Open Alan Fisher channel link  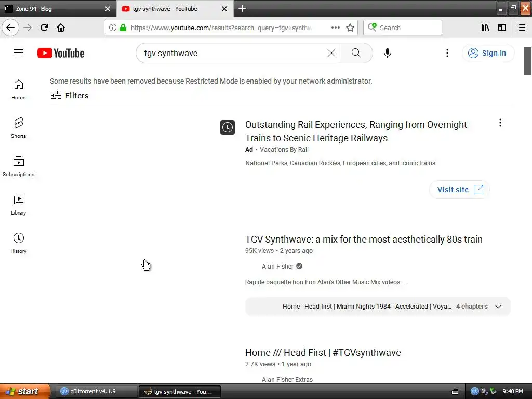(277, 267)
